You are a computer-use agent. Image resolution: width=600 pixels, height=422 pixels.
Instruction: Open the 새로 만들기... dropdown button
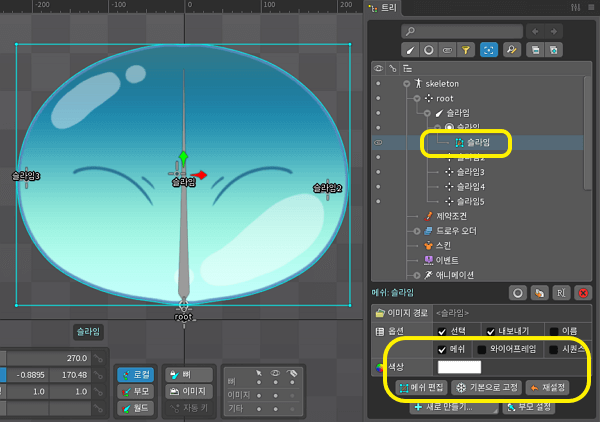[454, 407]
